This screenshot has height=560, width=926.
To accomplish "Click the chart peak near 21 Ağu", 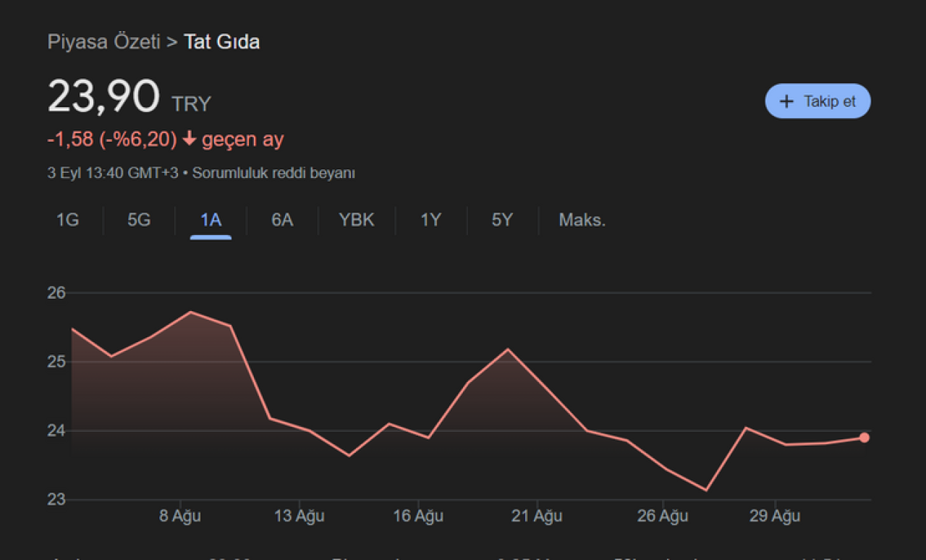I will 508,349.
